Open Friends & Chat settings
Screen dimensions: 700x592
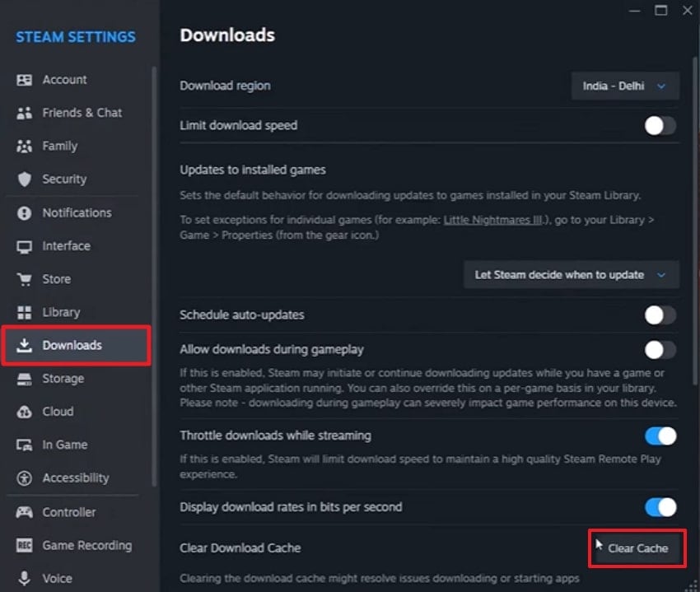coord(25,113)
